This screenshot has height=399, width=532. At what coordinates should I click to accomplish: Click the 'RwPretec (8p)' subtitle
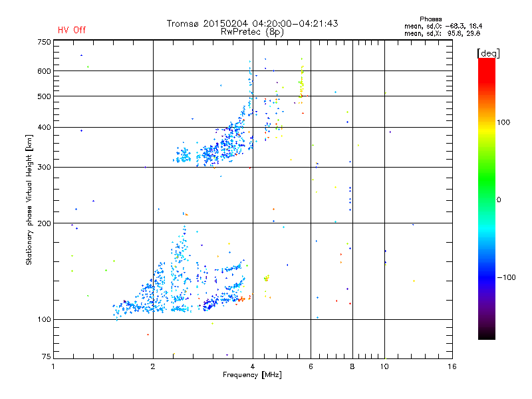click(x=252, y=32)
